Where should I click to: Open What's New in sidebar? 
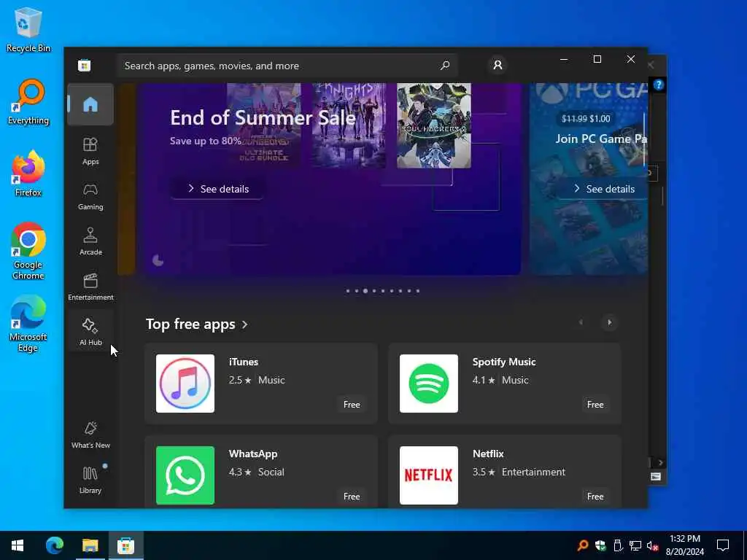[90, 435]
